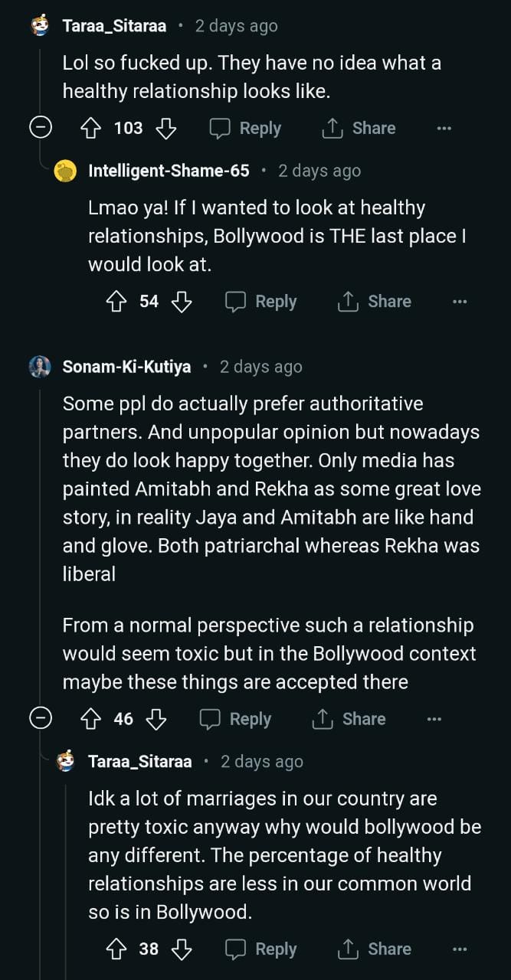Share the comment with 38 votes
511x980 pixels.
pos(375,949)
